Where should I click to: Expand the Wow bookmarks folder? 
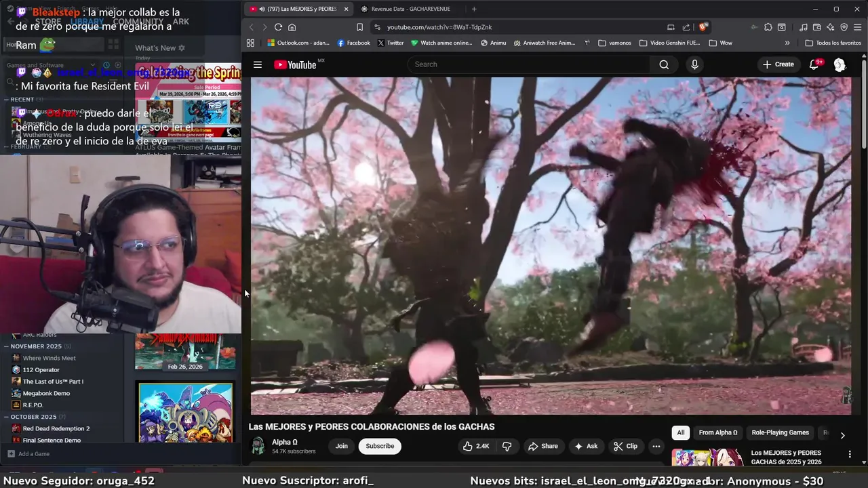720,43
